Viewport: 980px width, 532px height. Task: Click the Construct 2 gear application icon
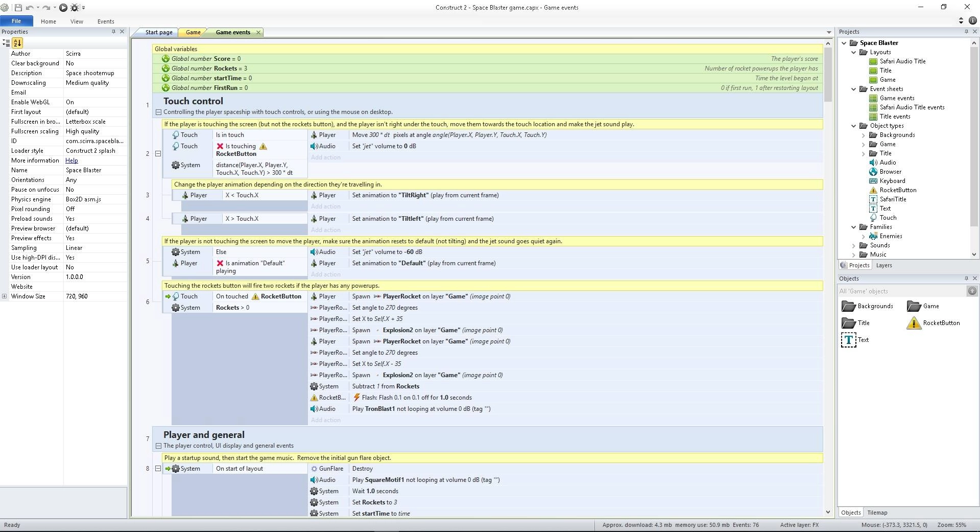[5, 7]
